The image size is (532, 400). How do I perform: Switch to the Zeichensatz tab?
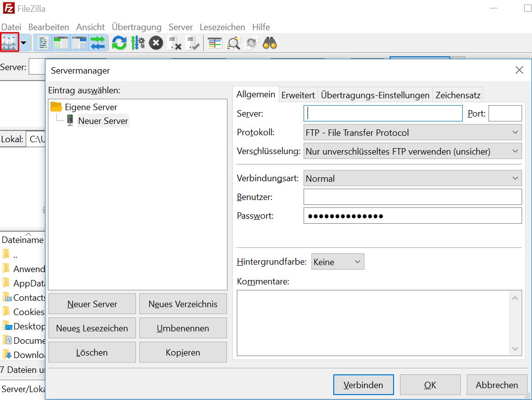pos(458,95)
